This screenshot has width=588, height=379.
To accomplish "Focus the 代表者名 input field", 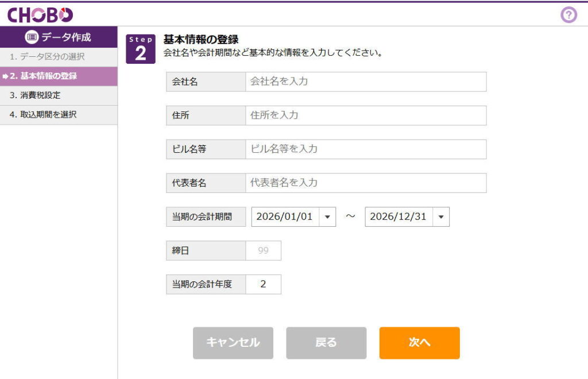I will 365,183.
